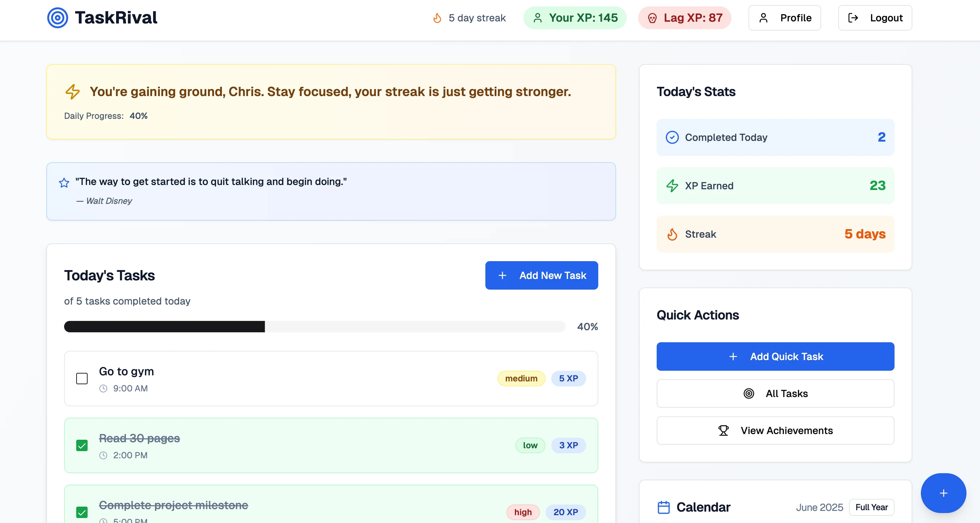Click the June 2025 calendar label
Viewport: 980px width, 523px height.
coord(819,507)
